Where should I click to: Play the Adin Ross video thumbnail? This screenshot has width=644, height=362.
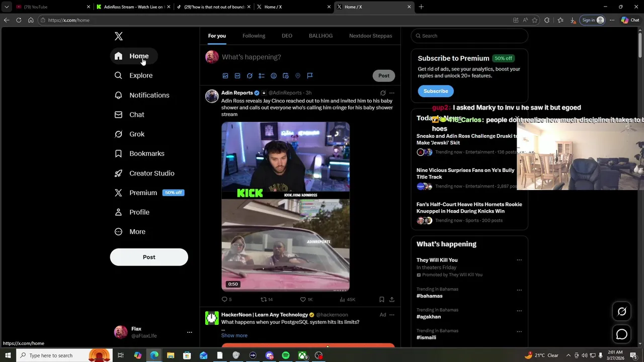285,207
